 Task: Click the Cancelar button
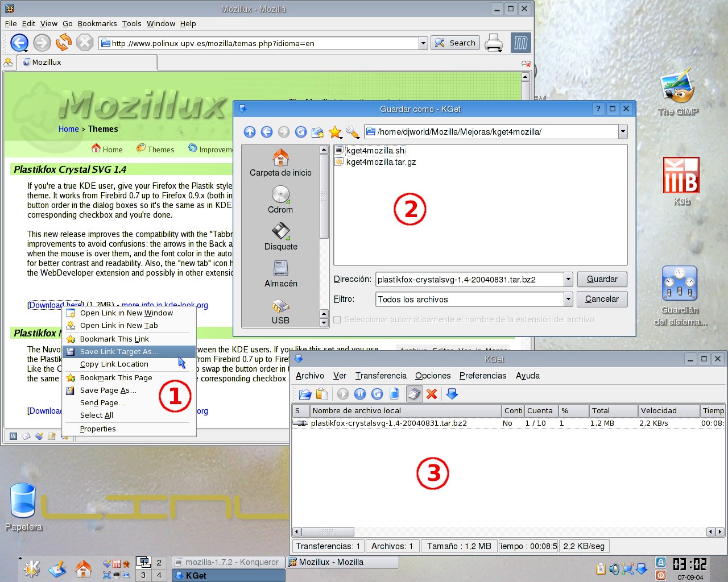pos(602,299)
